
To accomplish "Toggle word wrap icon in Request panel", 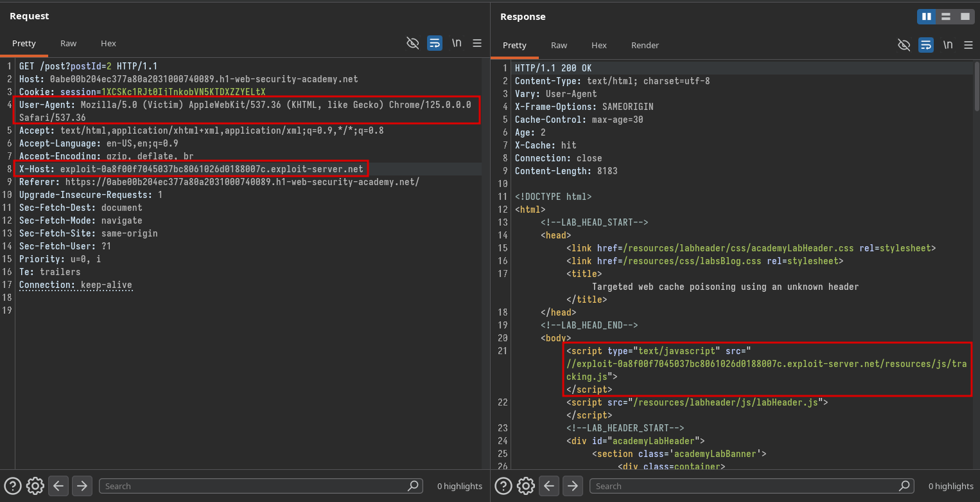I will [x=435, y=43].
